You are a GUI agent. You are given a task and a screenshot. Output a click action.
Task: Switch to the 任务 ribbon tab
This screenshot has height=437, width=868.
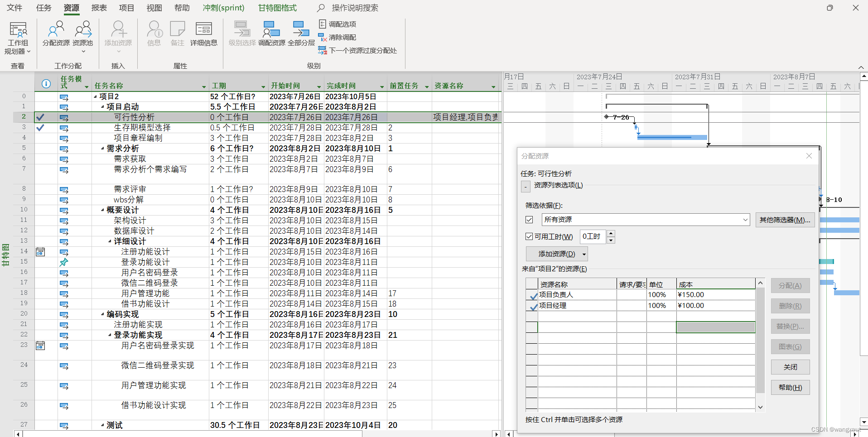pyautogui.click(x=43, y=8)
